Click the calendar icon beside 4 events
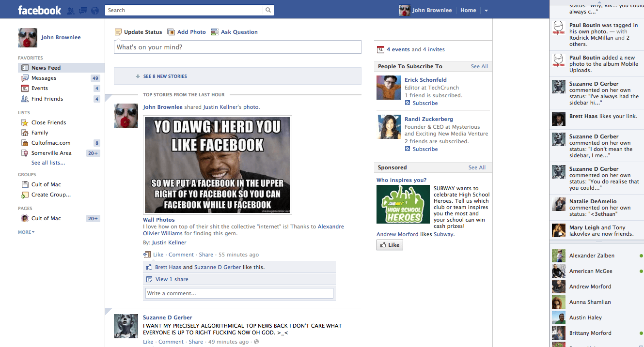This screenshot has height=347, width=644. (x=380, y=49)
